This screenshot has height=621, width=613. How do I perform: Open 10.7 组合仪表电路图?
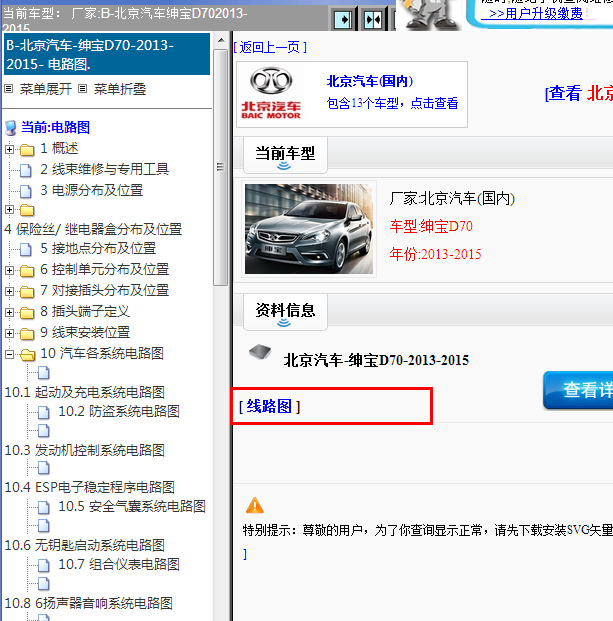point(119,564)
